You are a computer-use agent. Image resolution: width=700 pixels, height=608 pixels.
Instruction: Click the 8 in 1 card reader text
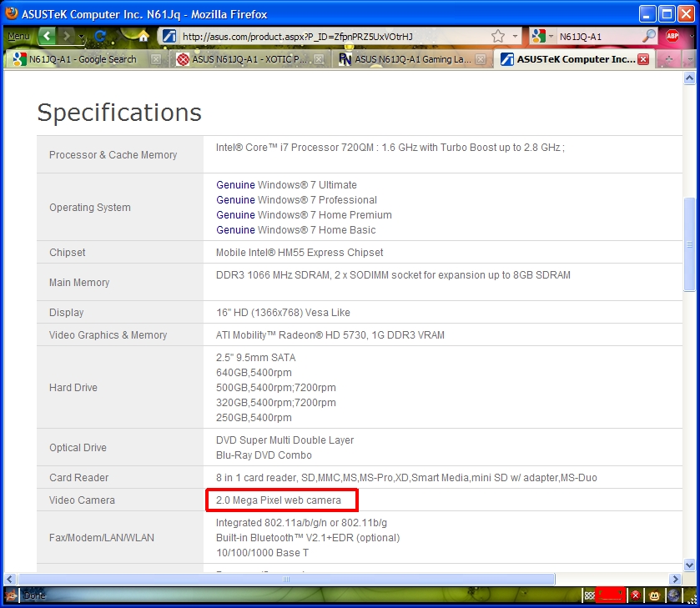406,478
